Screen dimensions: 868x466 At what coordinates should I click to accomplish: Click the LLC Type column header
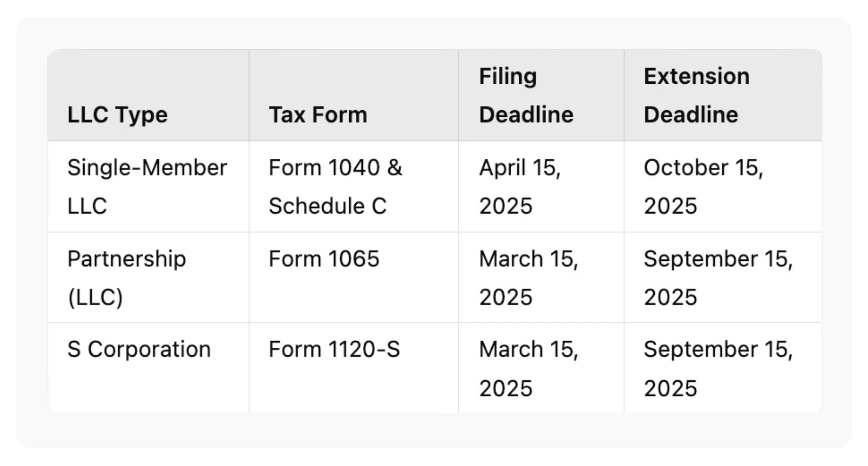pos(117,115)
